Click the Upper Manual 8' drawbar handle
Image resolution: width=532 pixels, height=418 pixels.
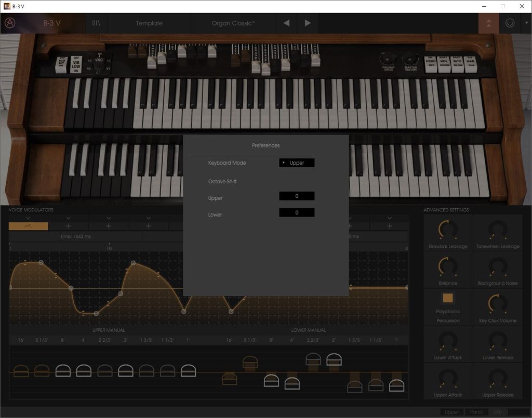tap(63, 371)
